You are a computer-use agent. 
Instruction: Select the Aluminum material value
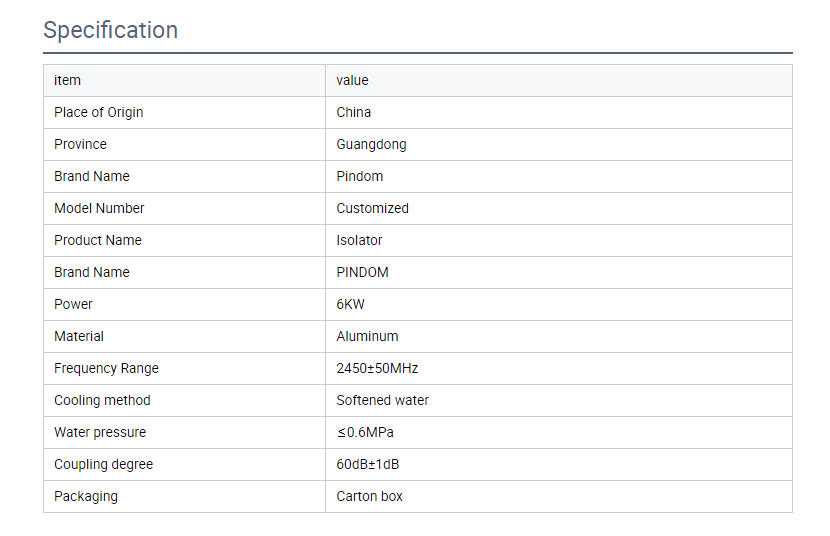367,337
